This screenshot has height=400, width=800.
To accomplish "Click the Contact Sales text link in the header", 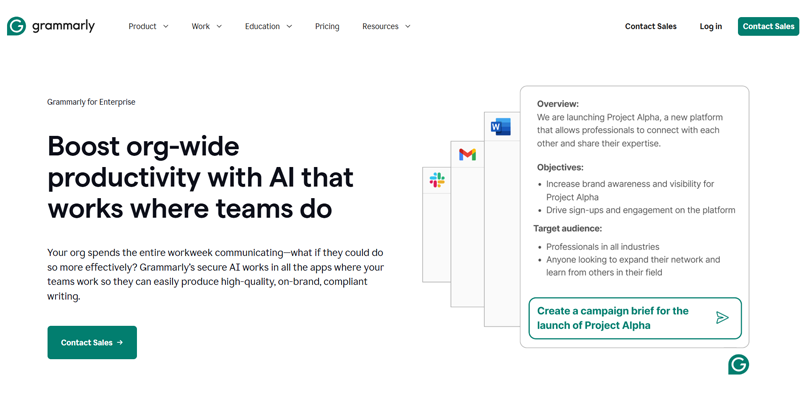I will 651,27.
